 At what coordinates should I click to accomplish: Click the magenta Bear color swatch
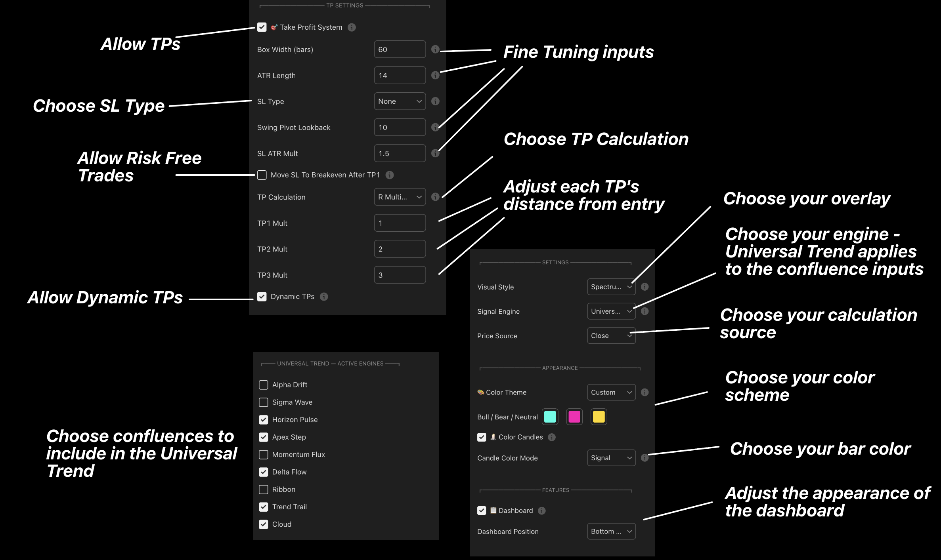[x=574, y=417]
